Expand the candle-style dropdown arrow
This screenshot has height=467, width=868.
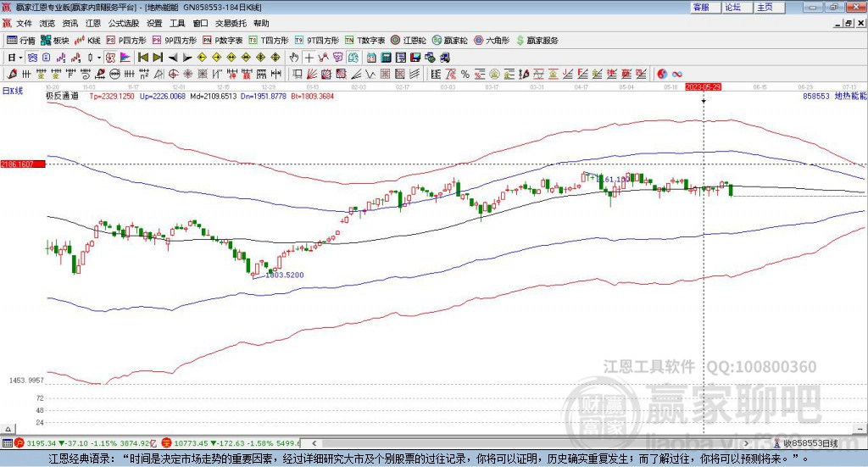pyautogui.click(x=99, y=58)
